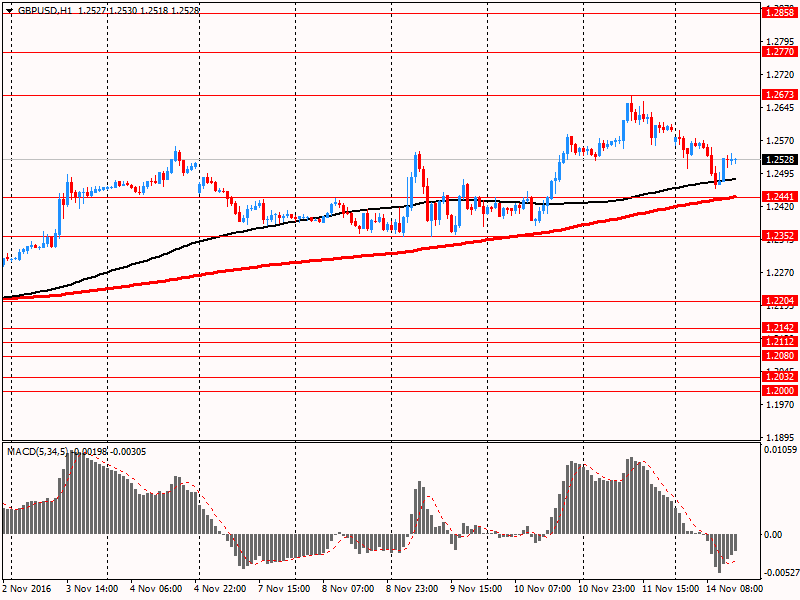
Task: Select the 1.2112 red price level label
Action: pyautogui.click(x=780, y=342)
